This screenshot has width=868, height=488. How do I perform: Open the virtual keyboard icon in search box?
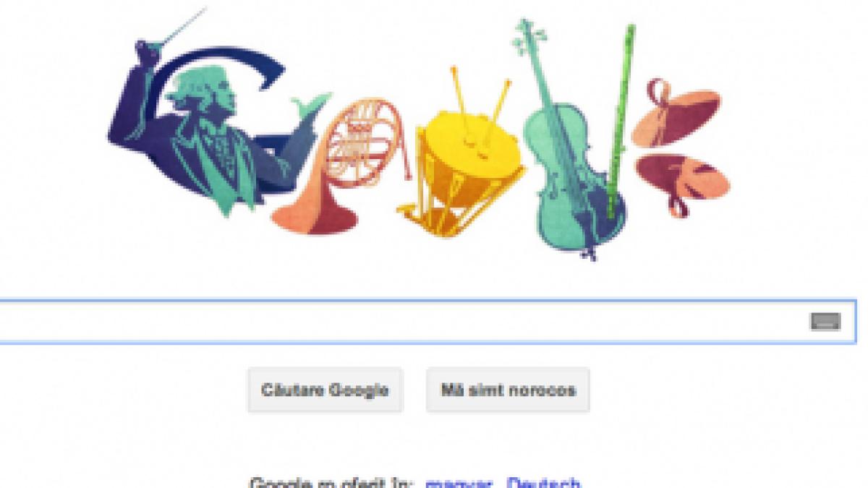tap(825, 322)
